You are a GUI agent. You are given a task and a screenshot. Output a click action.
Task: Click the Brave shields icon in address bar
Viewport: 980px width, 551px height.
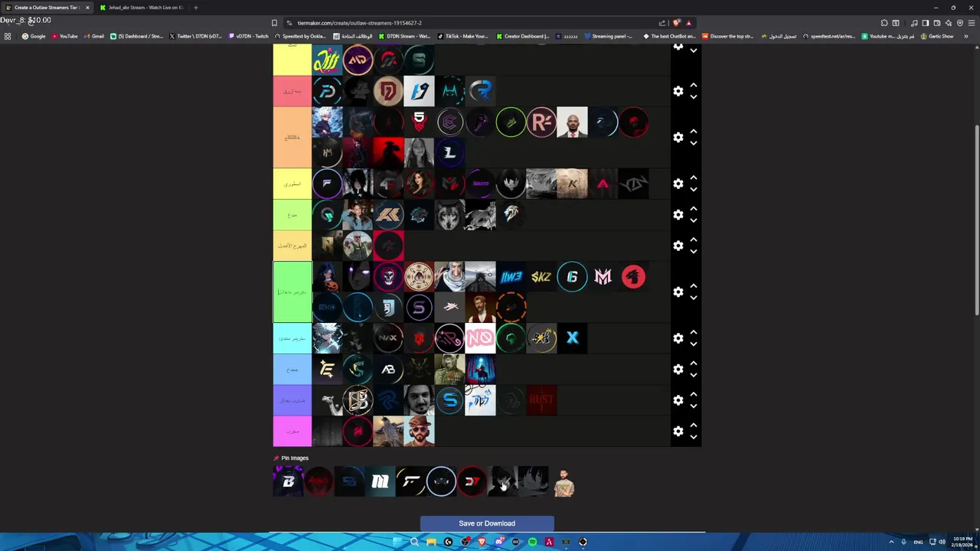coord(677,23)
